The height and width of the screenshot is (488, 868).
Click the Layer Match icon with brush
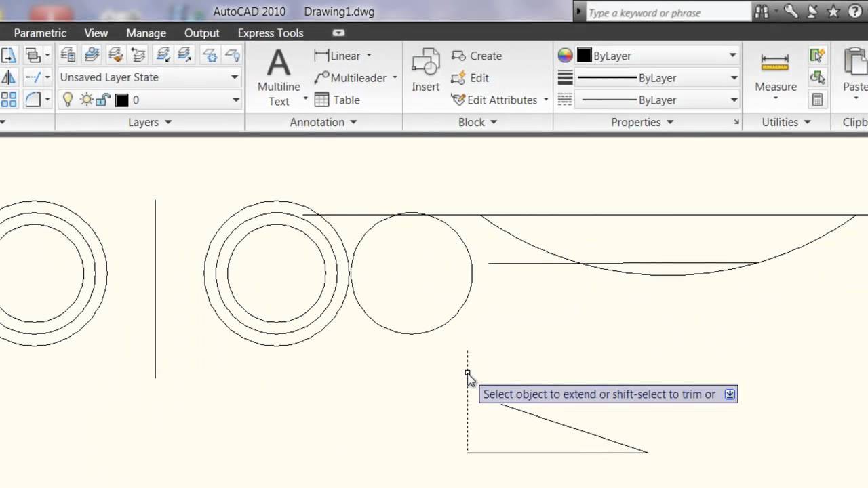pos(115,55)
